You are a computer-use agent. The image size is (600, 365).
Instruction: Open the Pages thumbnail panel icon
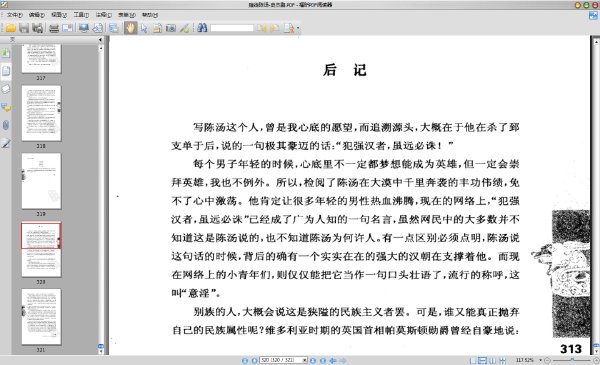pos(6,71)
